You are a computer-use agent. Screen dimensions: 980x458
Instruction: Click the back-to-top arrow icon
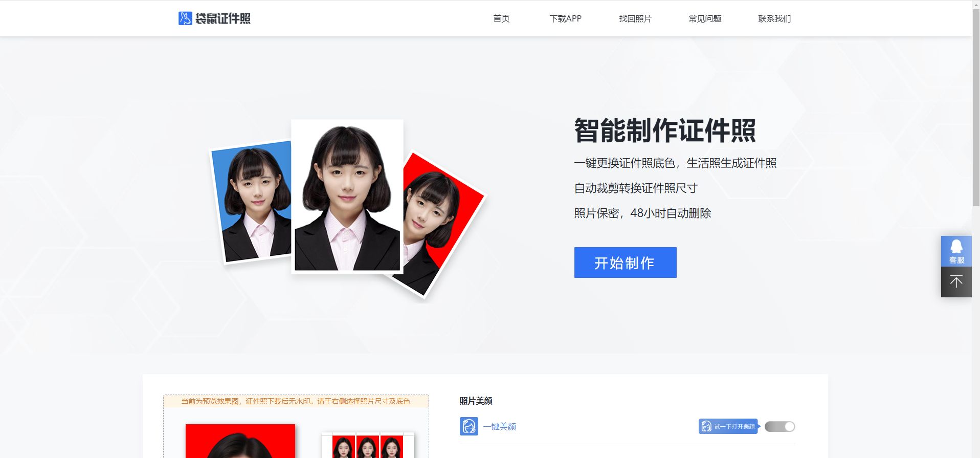click(956, 282)
